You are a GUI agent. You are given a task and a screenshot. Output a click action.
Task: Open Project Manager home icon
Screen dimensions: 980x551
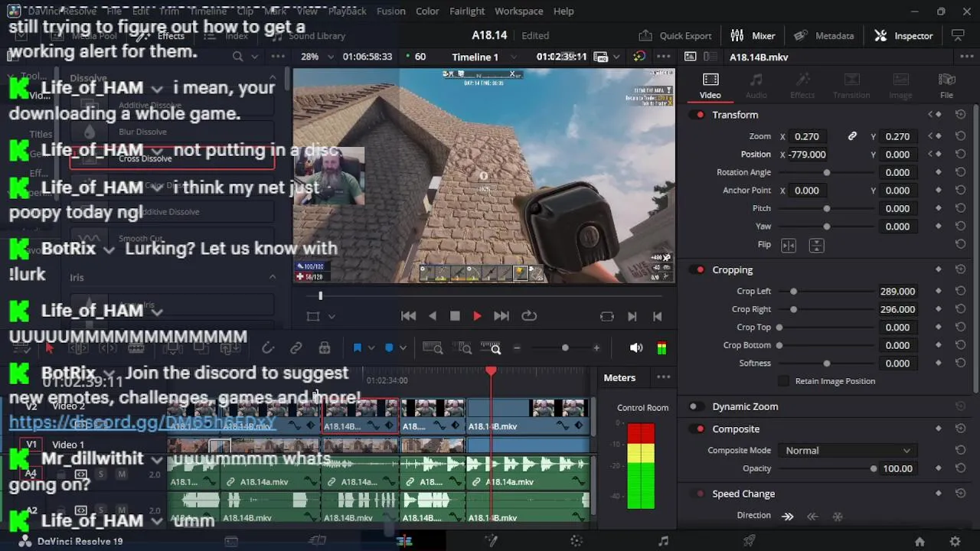(920, 541)
